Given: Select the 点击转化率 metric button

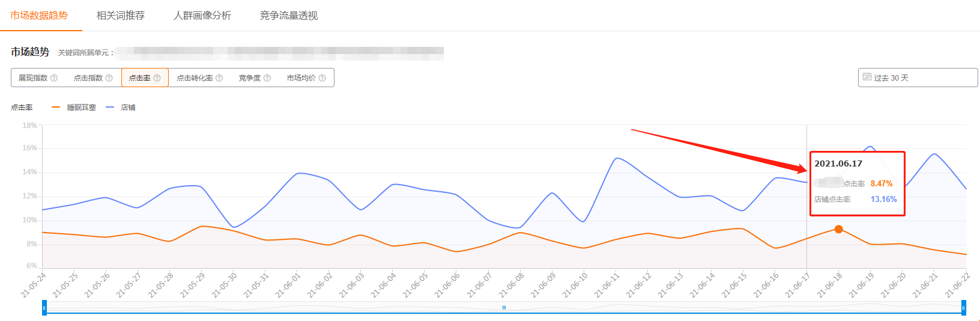Looking at the screenshot, I should 195,78.
